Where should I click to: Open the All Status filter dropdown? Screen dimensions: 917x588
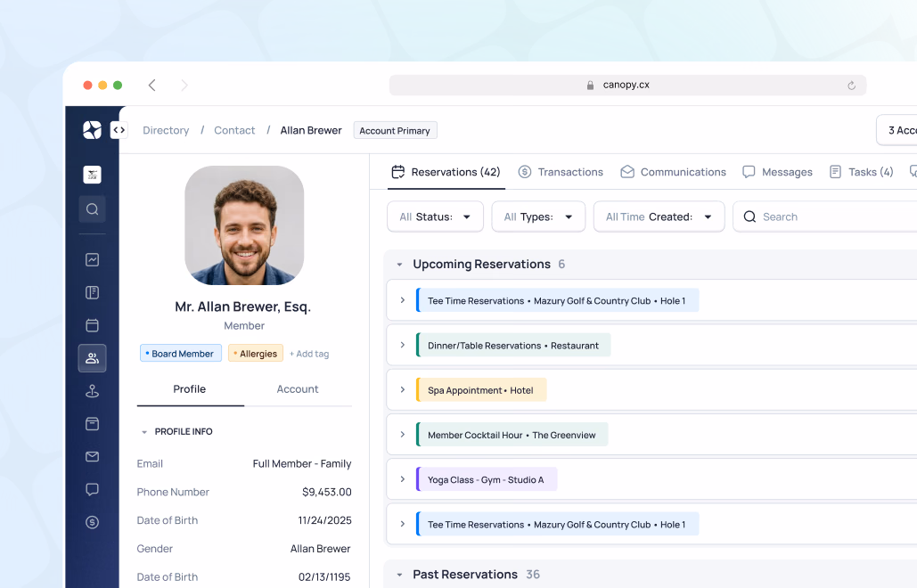435,216
